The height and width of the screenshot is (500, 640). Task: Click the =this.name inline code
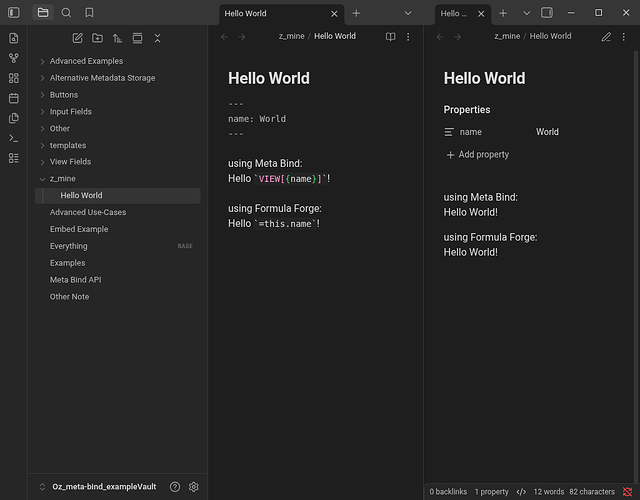285,224
